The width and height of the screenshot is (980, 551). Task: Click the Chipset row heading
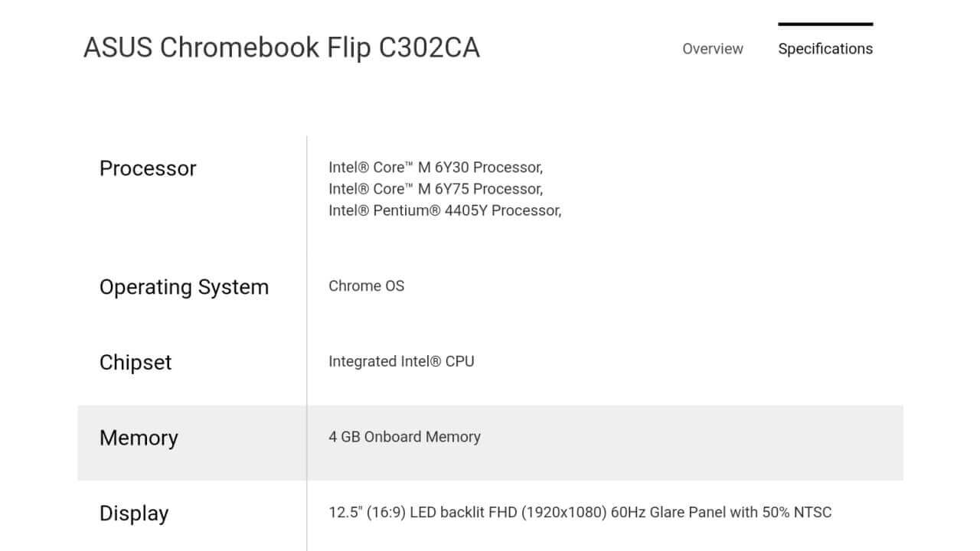click(136, 362)
